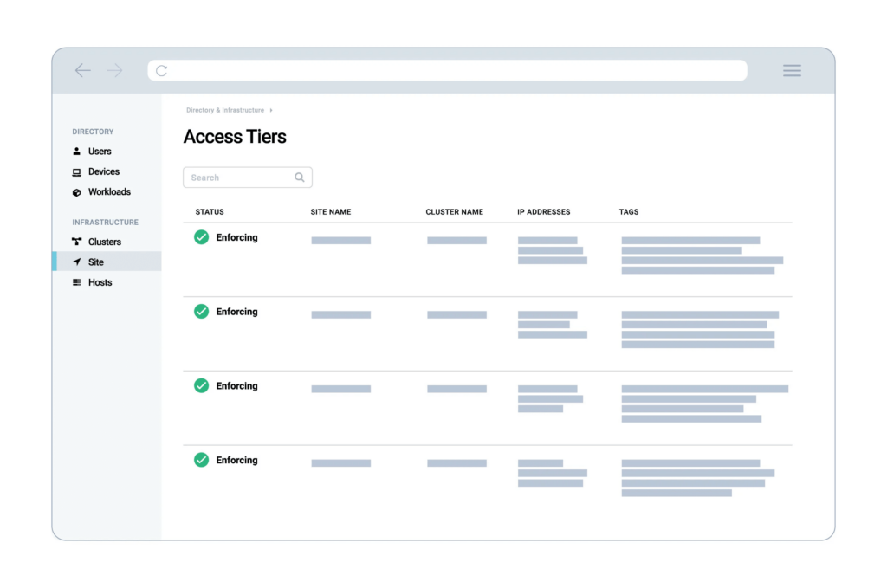The image size is (887, 588).
Task: Click the reload icon in address bar
Action: (x=162, y=71)
